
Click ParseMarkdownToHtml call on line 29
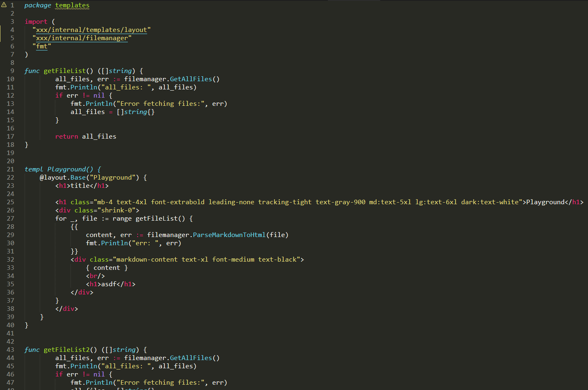pos(229,235)
